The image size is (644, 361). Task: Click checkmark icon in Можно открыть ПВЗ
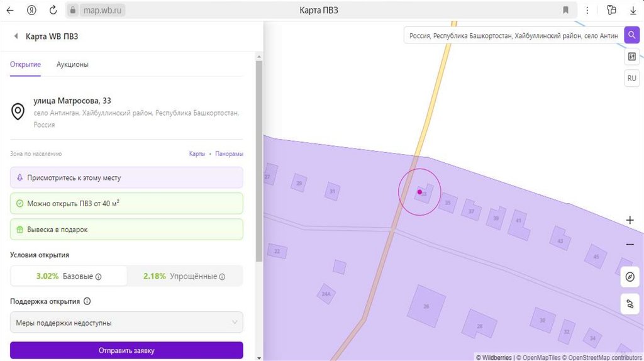click(x=19, y=203)
